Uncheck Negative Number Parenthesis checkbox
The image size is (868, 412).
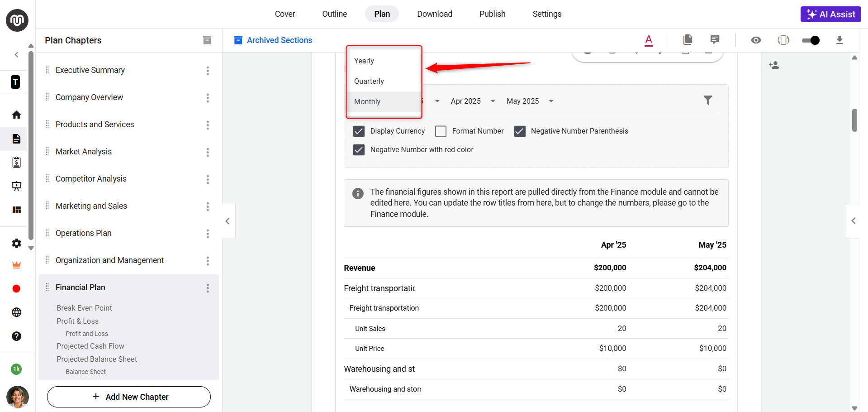(x=520, y=131)
